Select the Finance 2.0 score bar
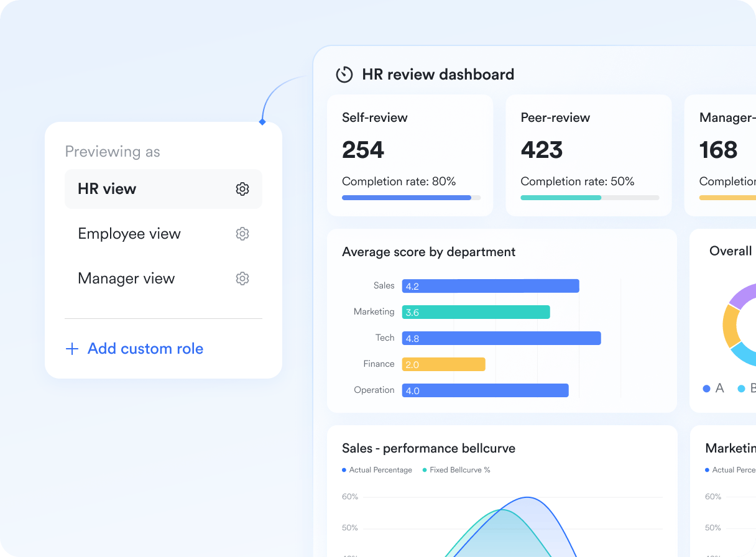The height and width of the screenshot is (557, 756). 444,364
